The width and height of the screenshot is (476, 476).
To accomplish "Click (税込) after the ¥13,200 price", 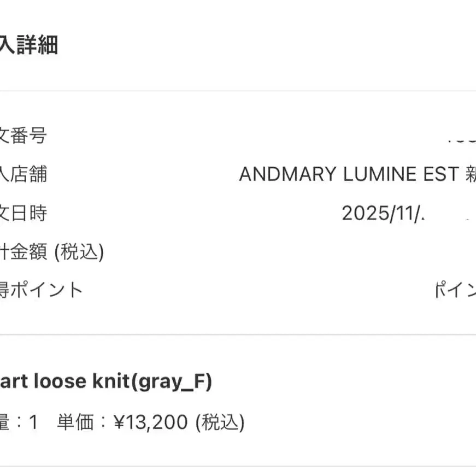I will pyautogui.click(x=220, y=422).
